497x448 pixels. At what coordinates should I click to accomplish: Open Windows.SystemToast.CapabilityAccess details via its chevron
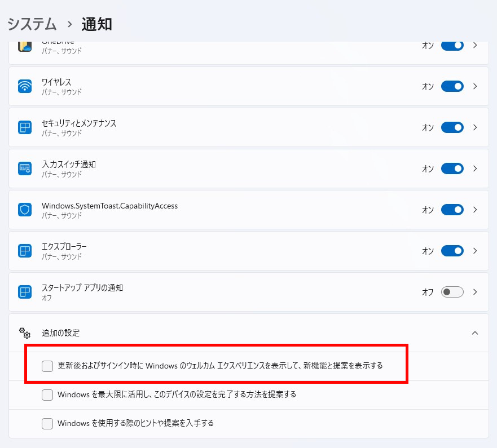pos(475,210)
